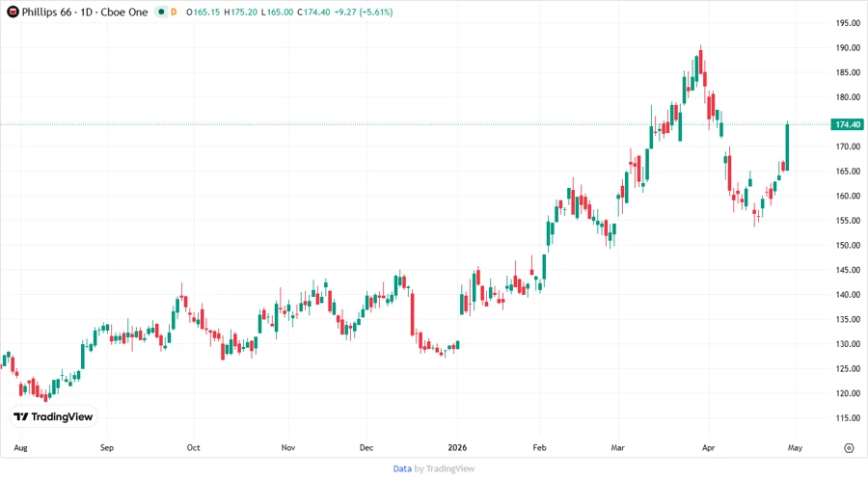Click the 165.00 price axis label
Screen dimensions: 868x480
coord(848,171)
